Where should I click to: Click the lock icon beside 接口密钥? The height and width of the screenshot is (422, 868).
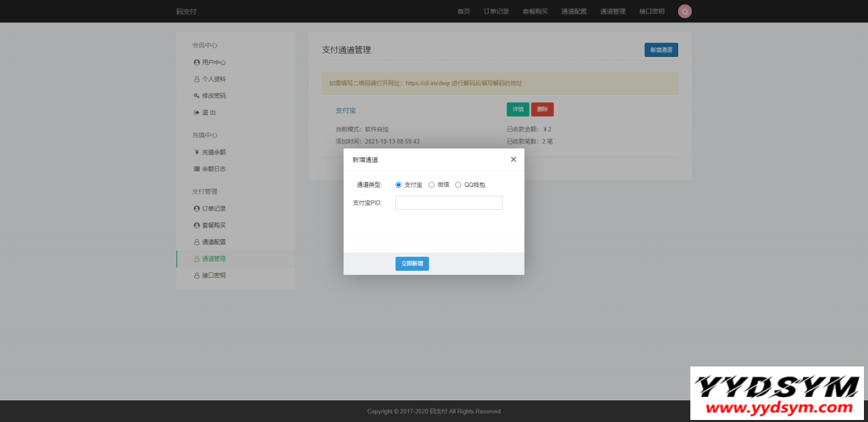197,276
